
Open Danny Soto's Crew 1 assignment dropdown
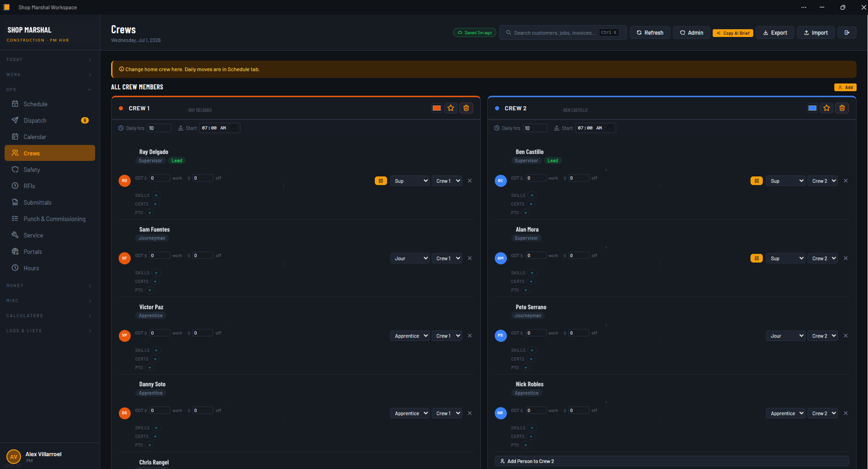(x=448, y=414)
